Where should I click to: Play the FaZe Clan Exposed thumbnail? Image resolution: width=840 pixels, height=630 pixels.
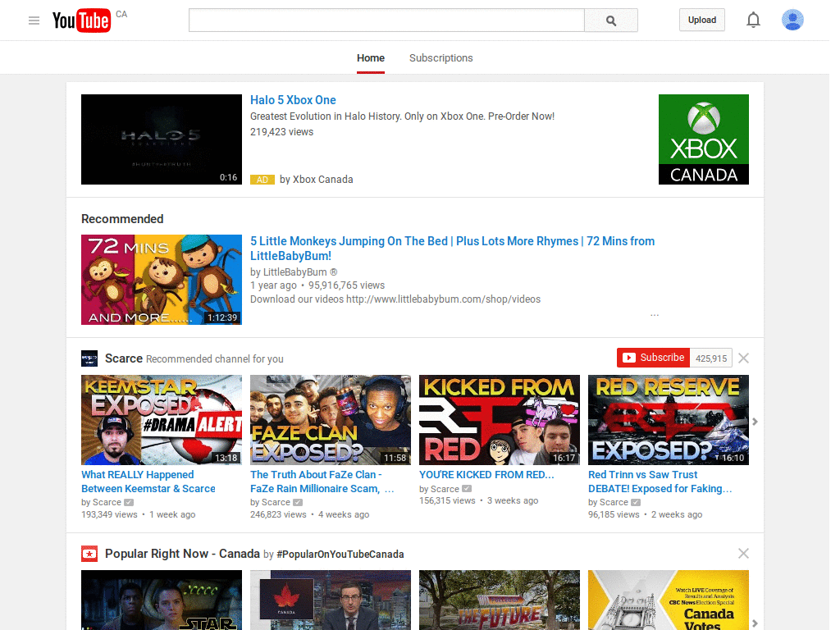point(331,420)
